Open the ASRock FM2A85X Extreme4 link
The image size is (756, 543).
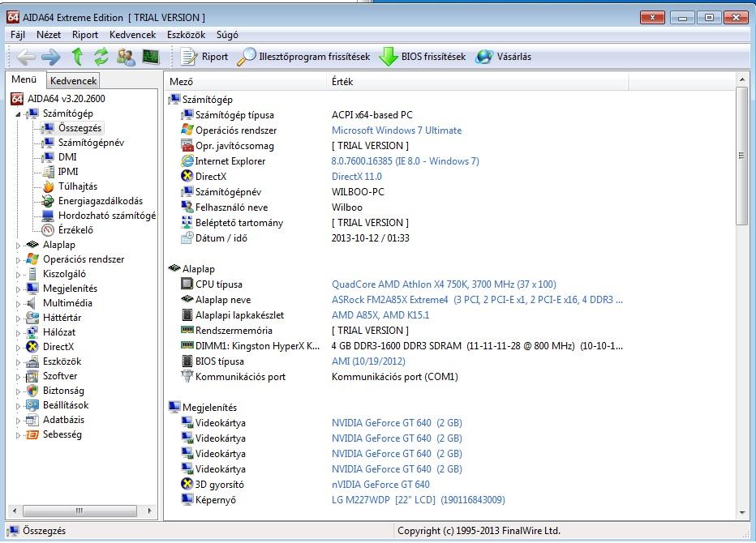[x=477, y=300]
